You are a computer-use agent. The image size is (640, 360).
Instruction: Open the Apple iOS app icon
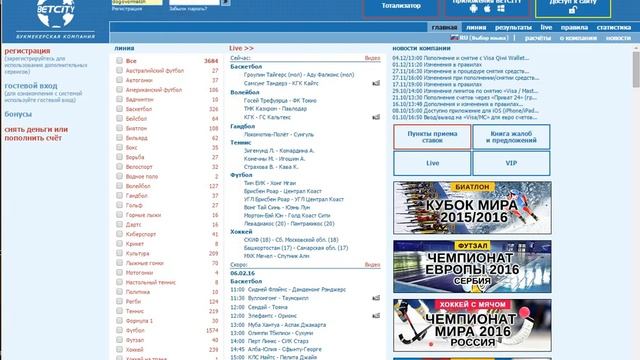(x=487, y=9)
